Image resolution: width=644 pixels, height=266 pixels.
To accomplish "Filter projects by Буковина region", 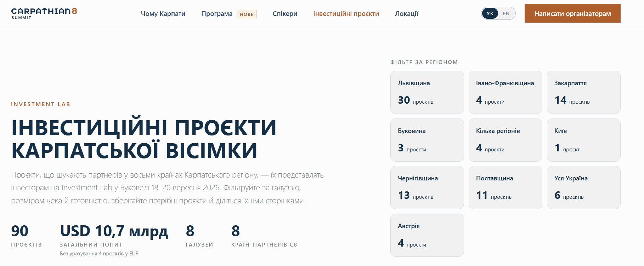I will tap(427, 140).
